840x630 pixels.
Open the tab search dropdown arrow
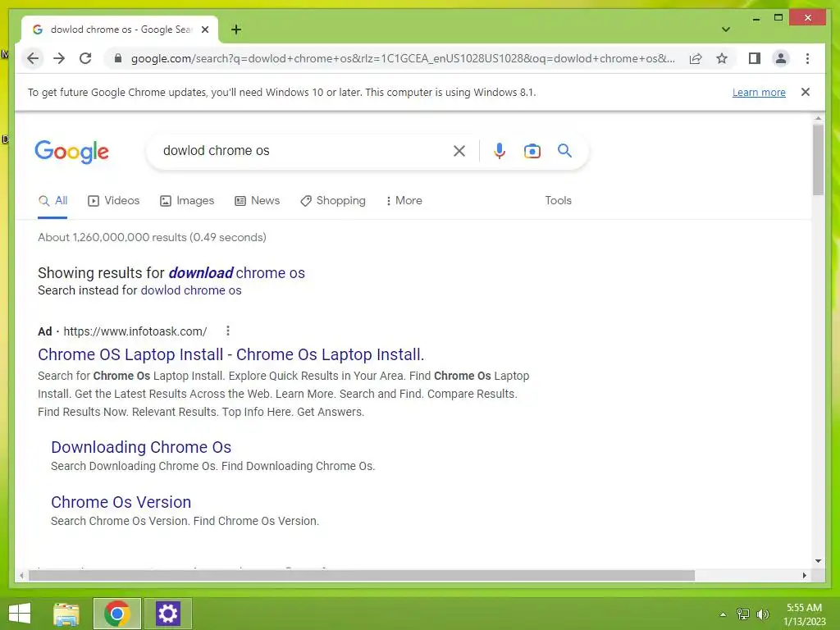pos(725,30)
